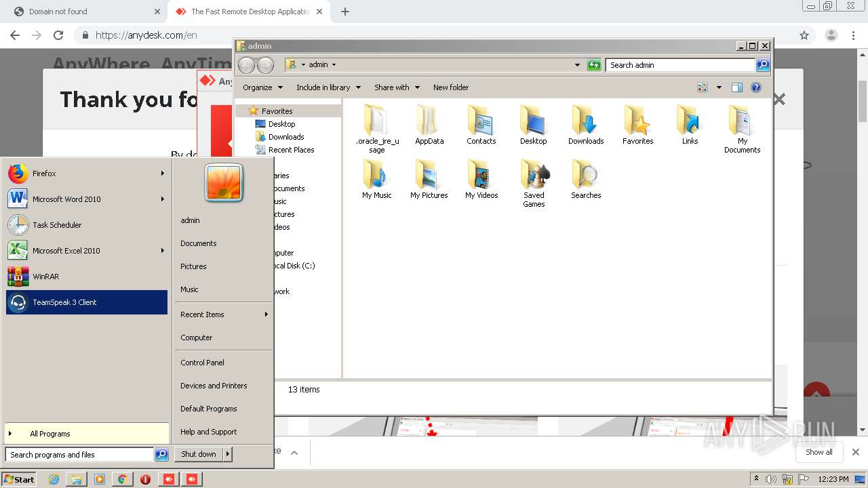Open the My Pictures folder
Image resolution: width=868 pixels, height=488 pixels.
click(429, 179)
